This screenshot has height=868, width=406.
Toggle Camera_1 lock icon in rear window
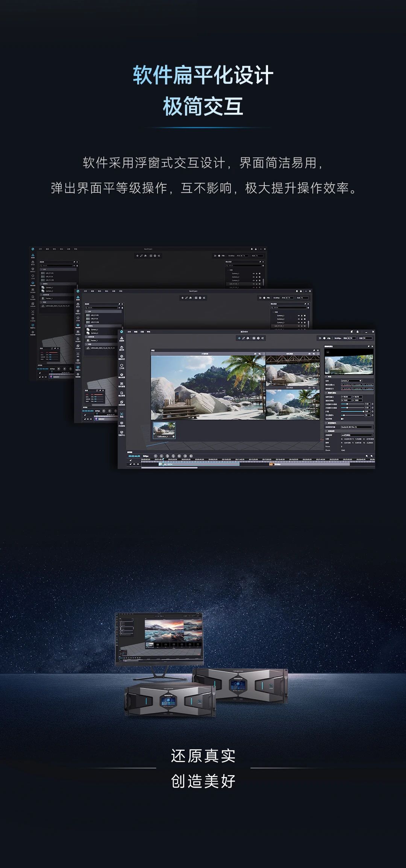pyautogui.click(x=256, y=274)
